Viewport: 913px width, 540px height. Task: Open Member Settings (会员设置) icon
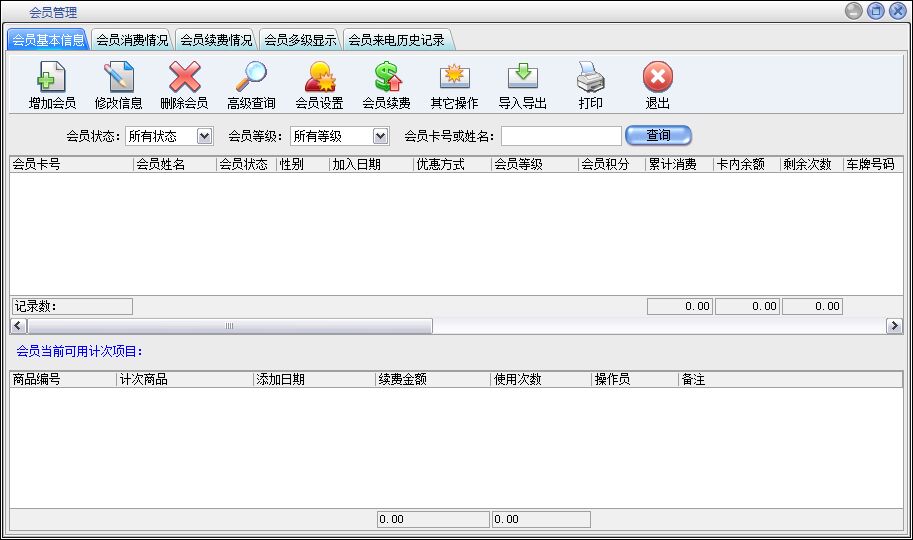pyautogui.click(x=319, y=78)
